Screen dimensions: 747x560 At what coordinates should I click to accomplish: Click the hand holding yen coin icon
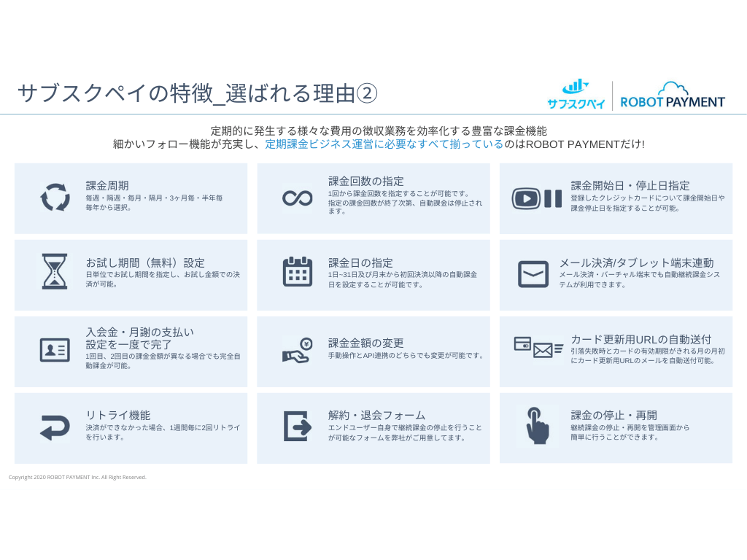click(298, 350)
